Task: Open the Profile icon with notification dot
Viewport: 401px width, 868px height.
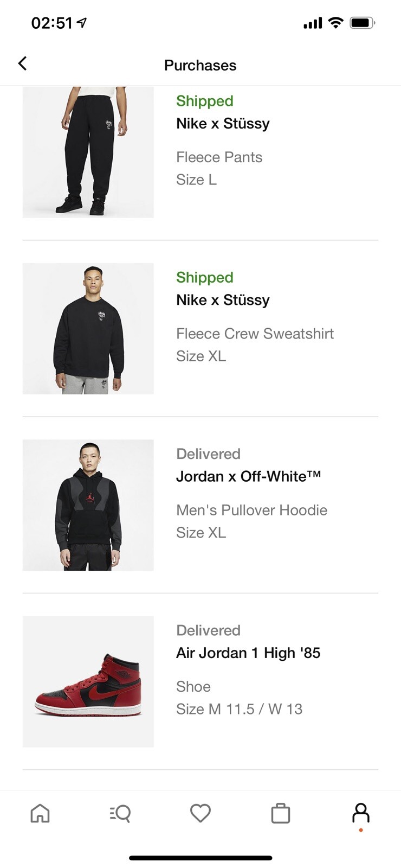Action: click(360, 813)
